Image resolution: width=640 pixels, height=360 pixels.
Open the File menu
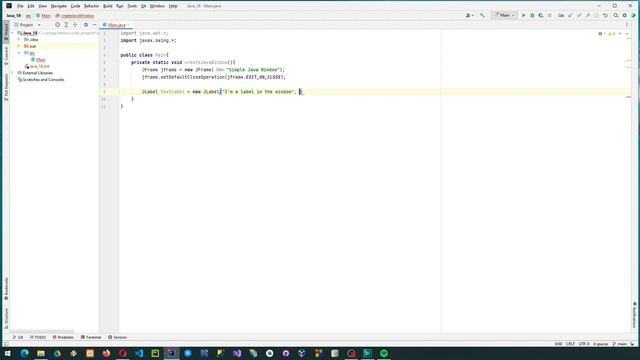point(20,6)
